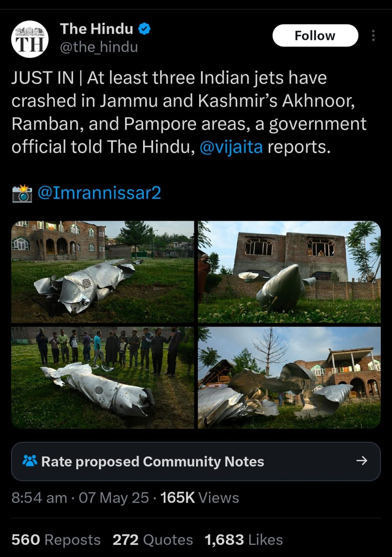Open bottom-left photo with crowd of onlookers
Image resolution: width=392 pixels, height=557 pixels.
tap(102, 378)
